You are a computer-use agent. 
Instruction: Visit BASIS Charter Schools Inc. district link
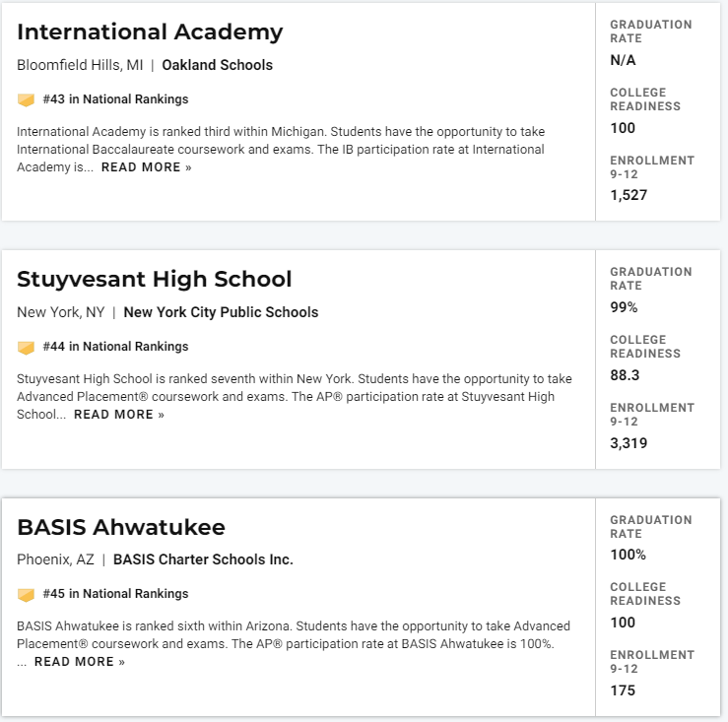click(203, 559)
